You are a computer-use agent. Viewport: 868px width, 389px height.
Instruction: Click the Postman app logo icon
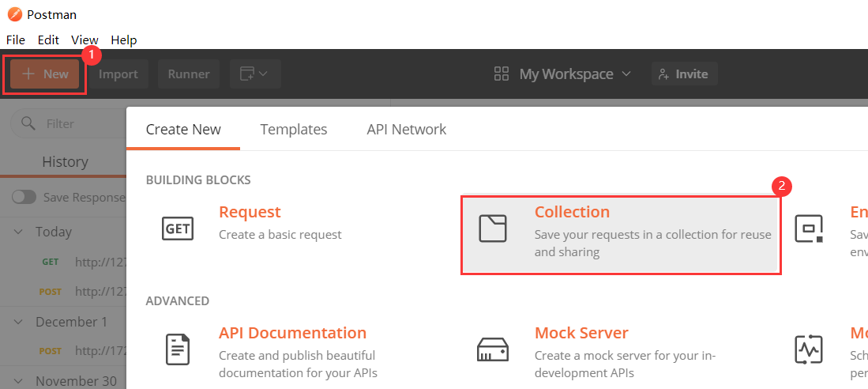tap(15, 14)
